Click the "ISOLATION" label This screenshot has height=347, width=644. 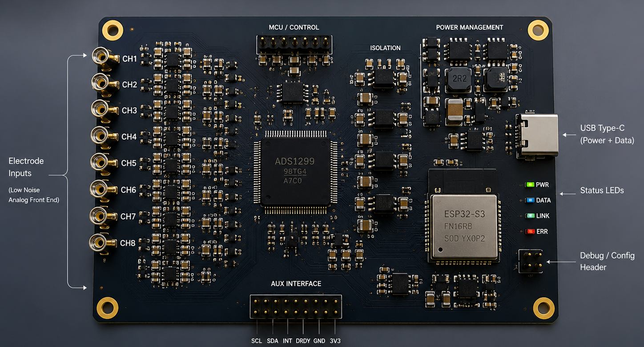point(385,48)
